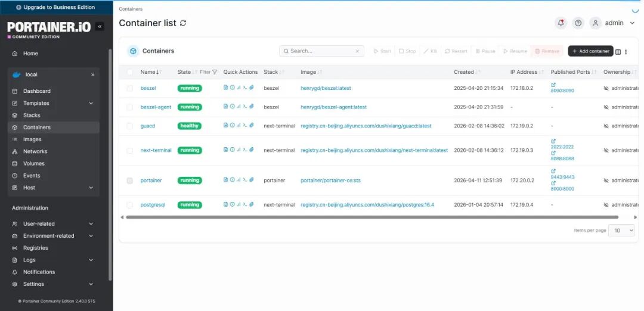Expand the Host sidebar submenu
This screenshot has height=311, width=644.
point(91,188)
